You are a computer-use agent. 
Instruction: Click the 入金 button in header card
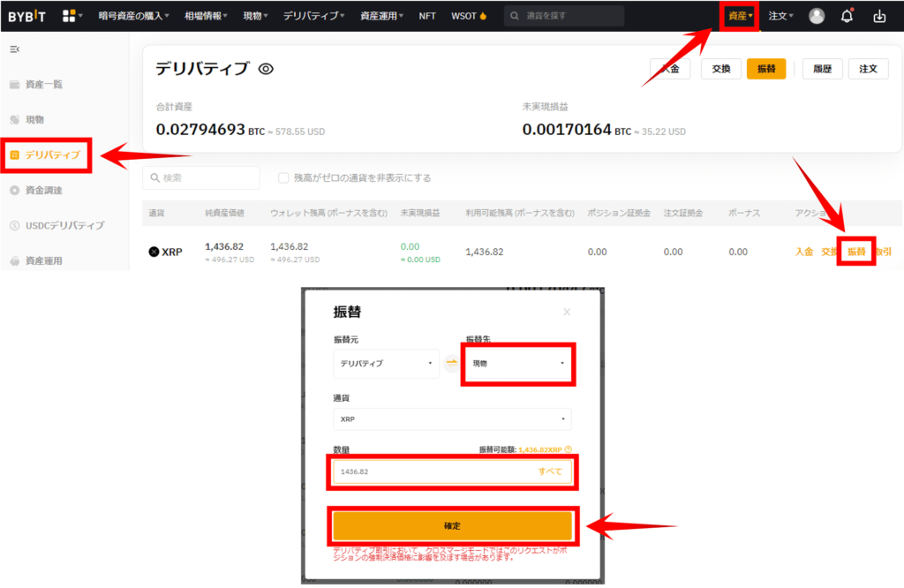coord(670,69)
